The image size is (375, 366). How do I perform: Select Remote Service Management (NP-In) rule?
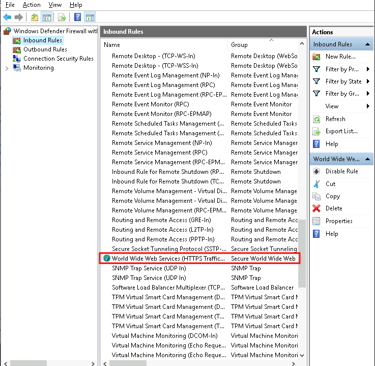coord(162,143)
